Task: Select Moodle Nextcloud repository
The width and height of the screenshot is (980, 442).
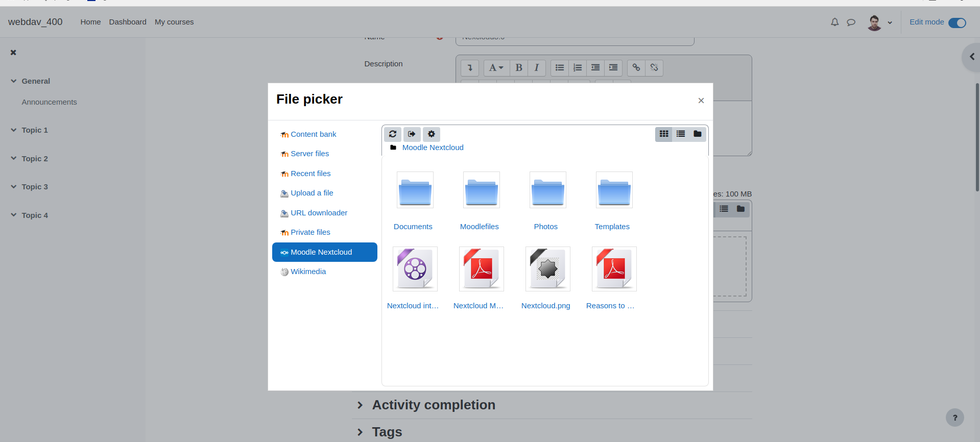Action: (325, 252)
